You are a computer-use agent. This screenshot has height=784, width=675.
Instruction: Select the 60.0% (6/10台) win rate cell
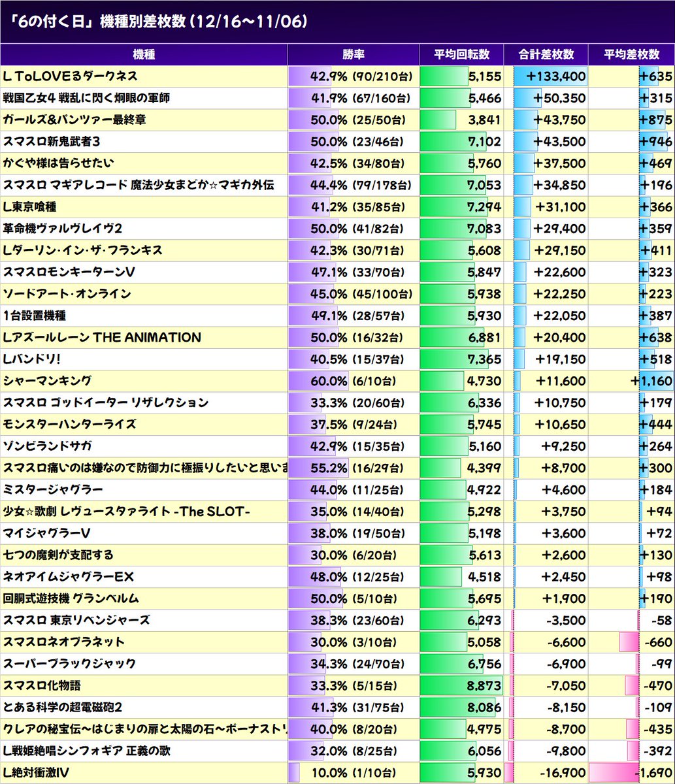pyautogui.click(x=353, y=382)
